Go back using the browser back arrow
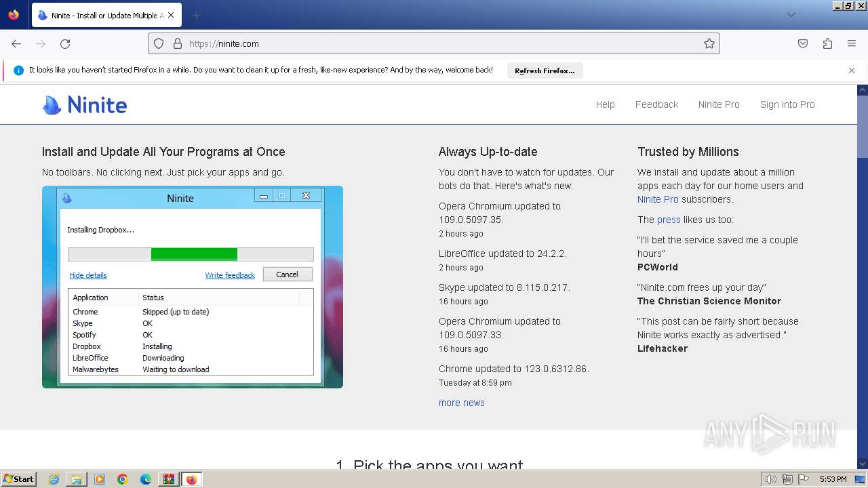The image size is (868, 488). tap(16, 43)
